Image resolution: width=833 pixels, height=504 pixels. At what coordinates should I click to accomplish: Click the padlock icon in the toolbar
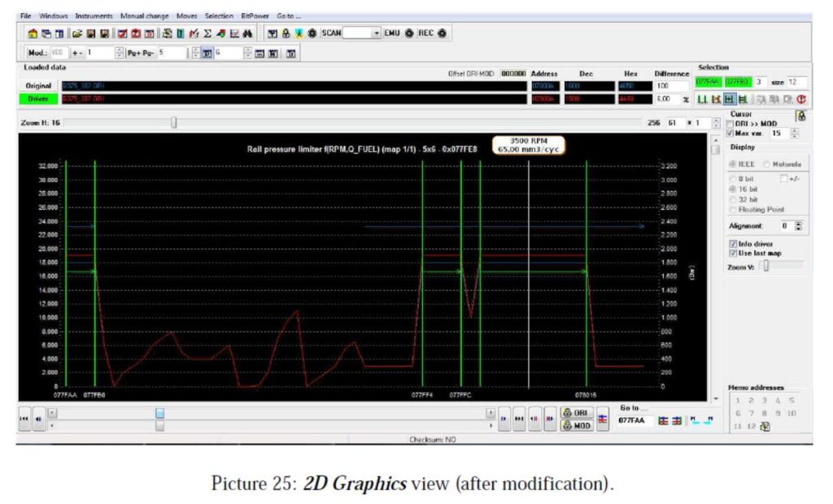(x=286, y=33)
